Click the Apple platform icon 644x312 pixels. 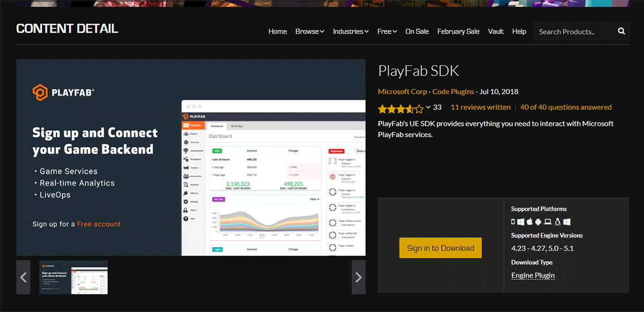[x=530, y=222]
